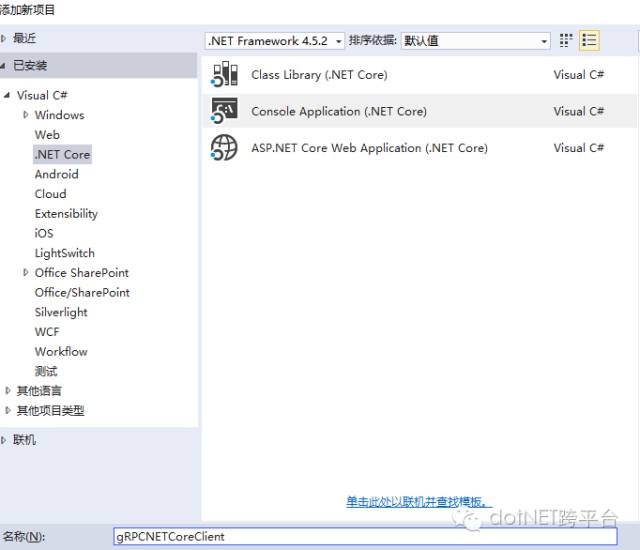The image size is (640, 550).
Task: Select the Silverlight category
Action: (x=61, y=312)
